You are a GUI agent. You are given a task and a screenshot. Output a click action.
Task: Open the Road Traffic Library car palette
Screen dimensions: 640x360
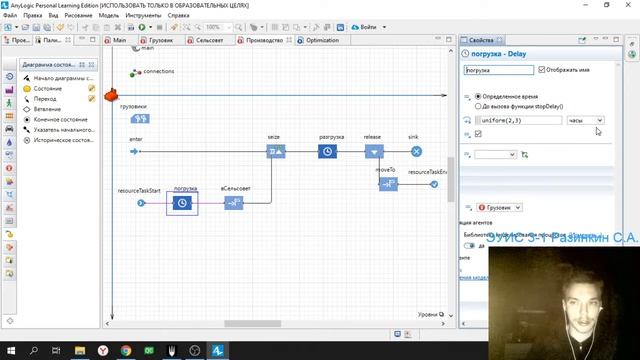(x=9, y=129)
